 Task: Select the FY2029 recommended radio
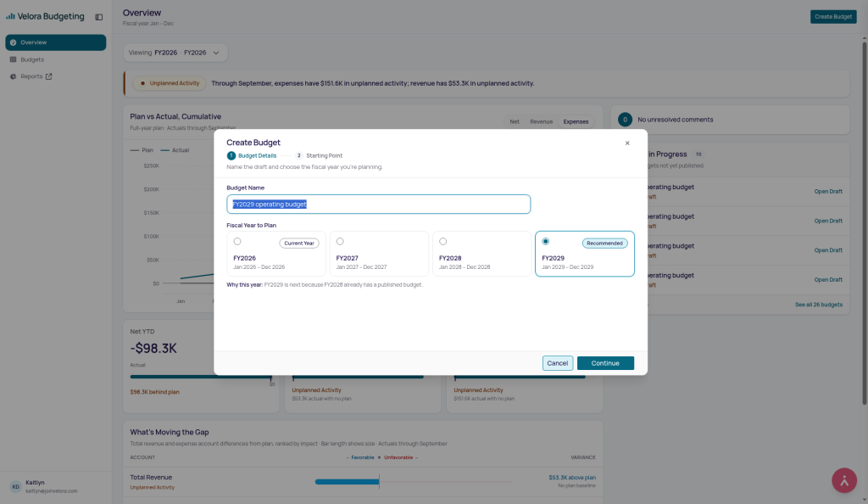pos(546,242)
